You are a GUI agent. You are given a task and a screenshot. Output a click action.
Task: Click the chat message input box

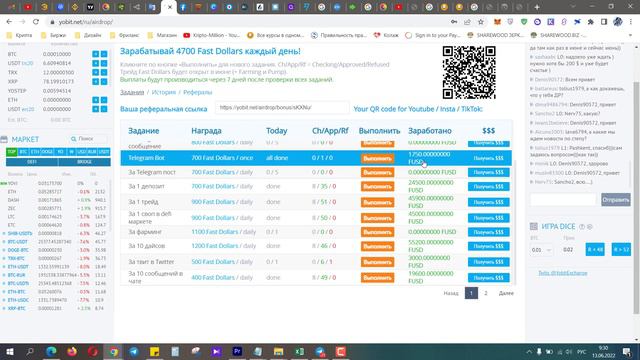pos(563,200)
